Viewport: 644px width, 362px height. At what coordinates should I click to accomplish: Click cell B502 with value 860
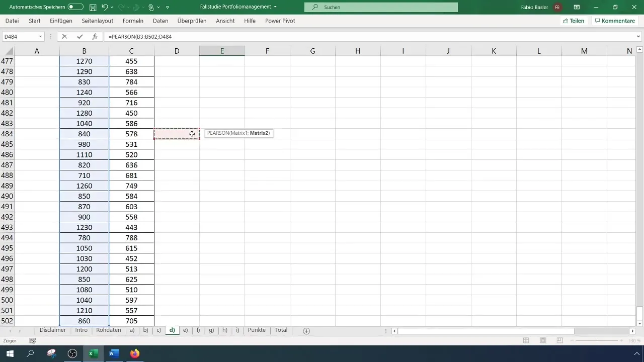coord(84,321)
